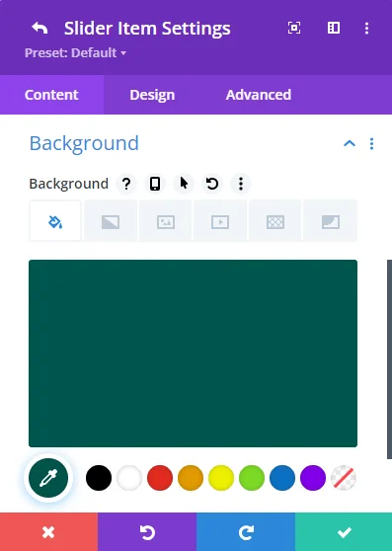Viewport: 392px width, 551px height.
Task: Choose the purple color swatch
Action: tap(313, 478)
